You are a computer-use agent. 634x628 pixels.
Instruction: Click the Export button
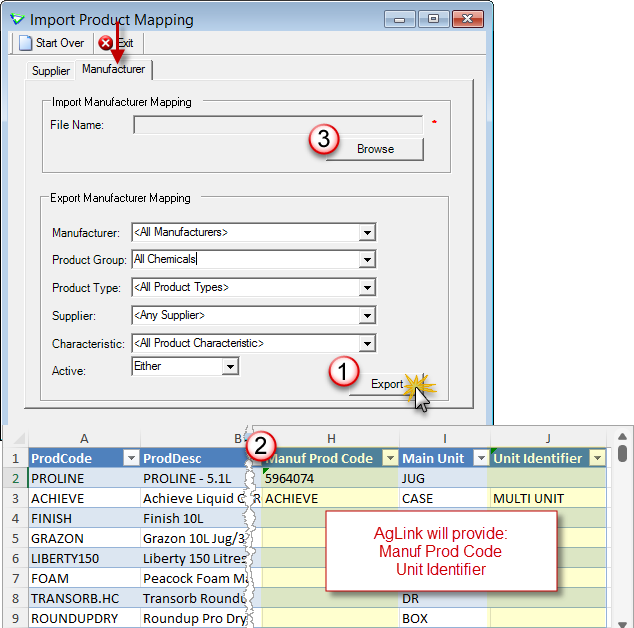[387, 384]
